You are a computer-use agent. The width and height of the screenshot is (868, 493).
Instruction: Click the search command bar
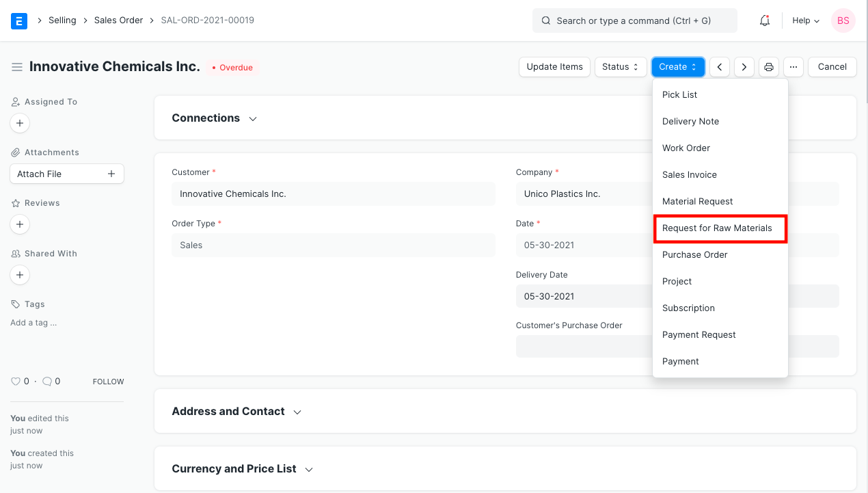pos(634,21)
